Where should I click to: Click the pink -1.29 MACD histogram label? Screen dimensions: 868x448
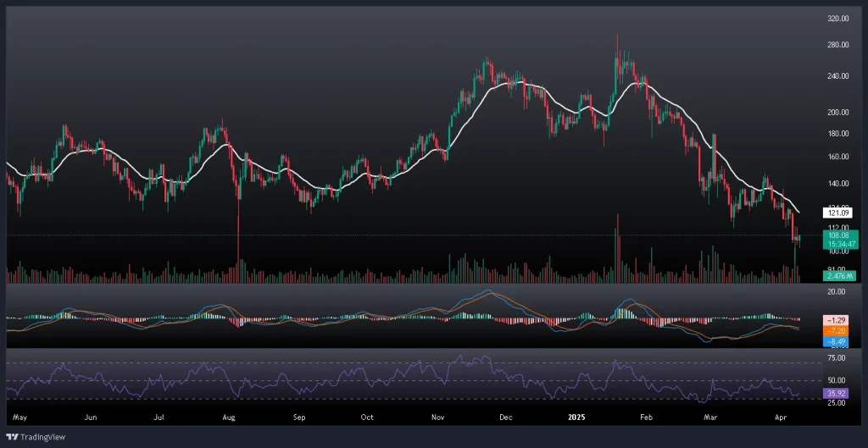(837, 319)
